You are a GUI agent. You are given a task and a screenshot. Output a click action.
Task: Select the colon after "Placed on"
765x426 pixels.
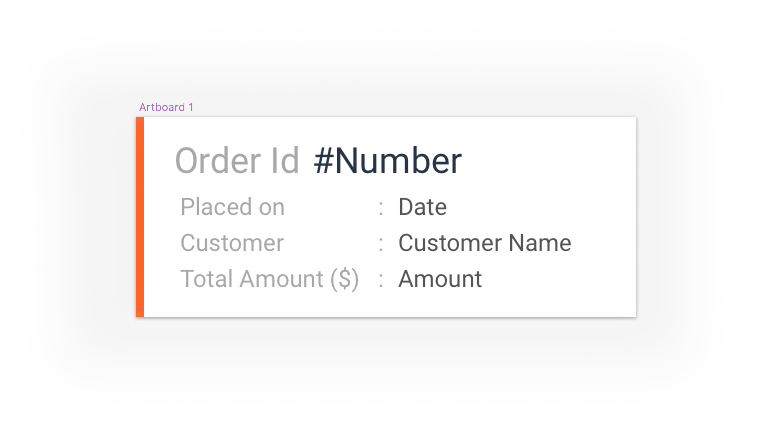381,208
